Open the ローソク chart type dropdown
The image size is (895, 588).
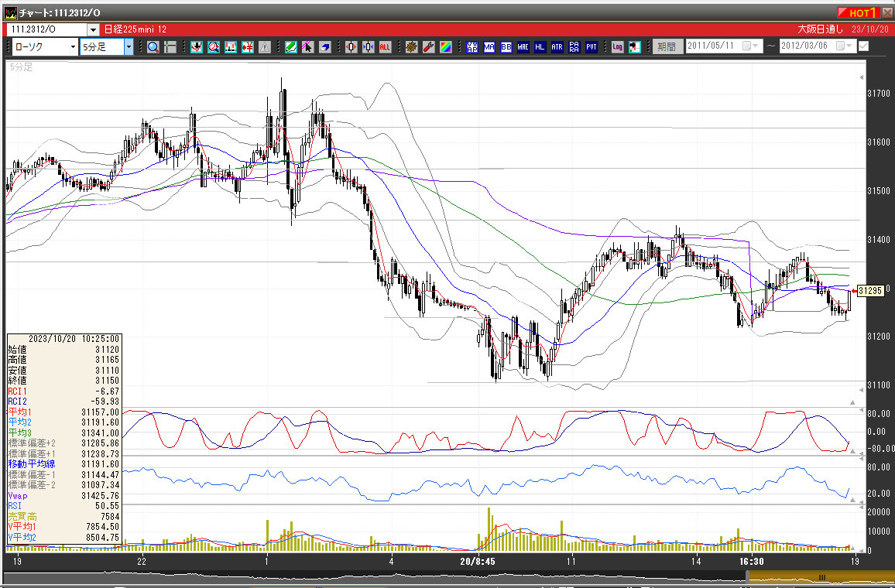pyautogui.click(x=73, y=46)
